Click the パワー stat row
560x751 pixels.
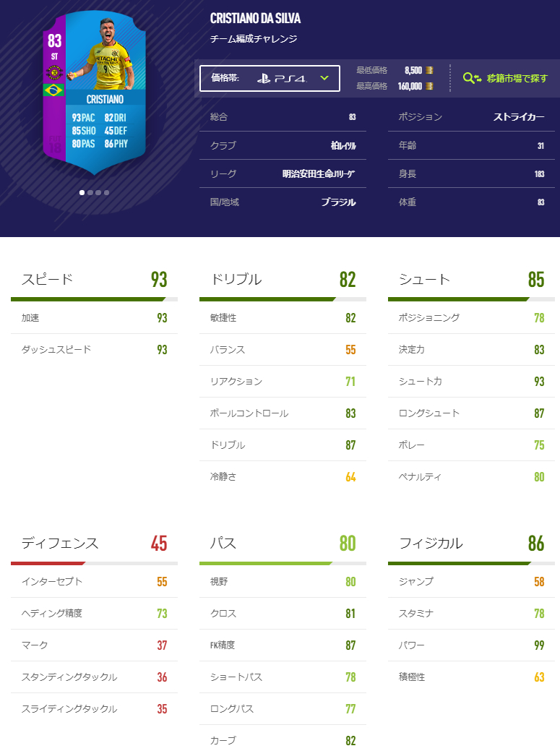pos(471,645)
